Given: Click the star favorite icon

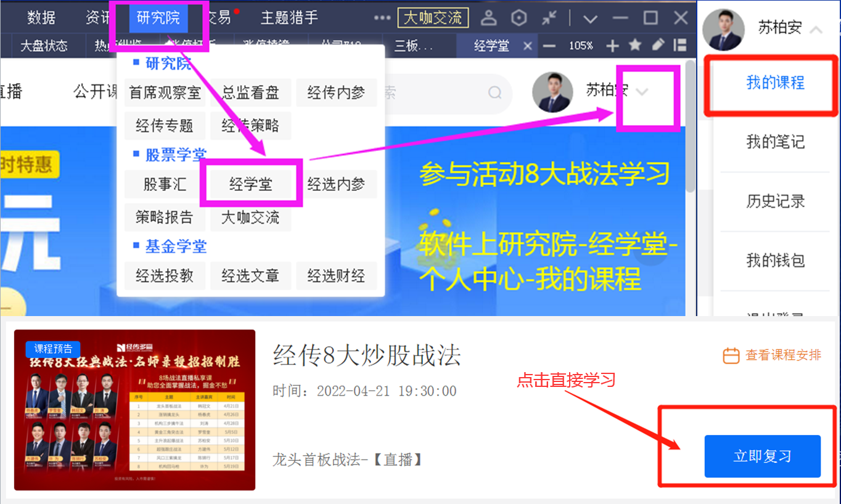Looking at the screenshot, I should tap(635, 46).
